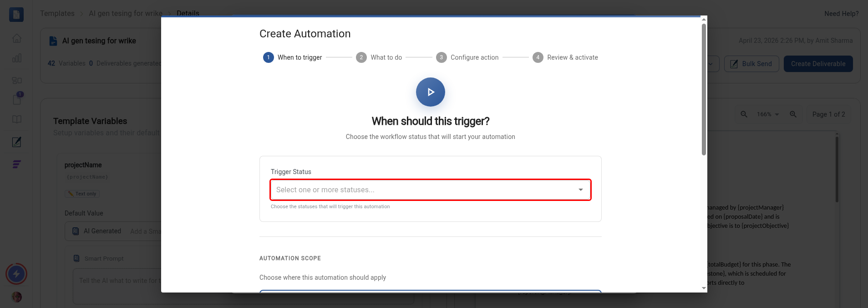Open the open-book sidebar icon
The height and width of the screenshot is (308, 868).
pyautogui.click(x=17, y=119)
